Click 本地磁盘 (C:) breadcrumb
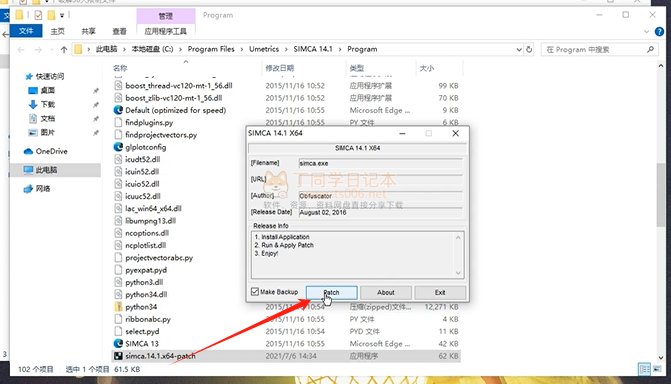671x384 pixels. pos(152,49)
